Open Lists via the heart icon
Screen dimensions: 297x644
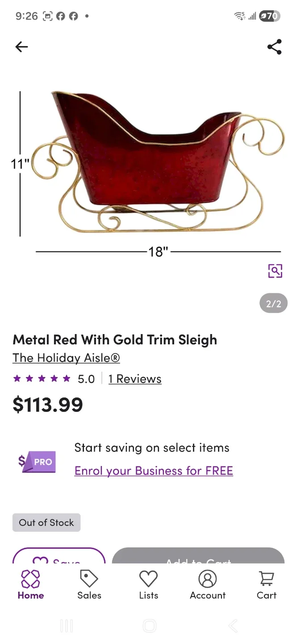pos(148,579)
